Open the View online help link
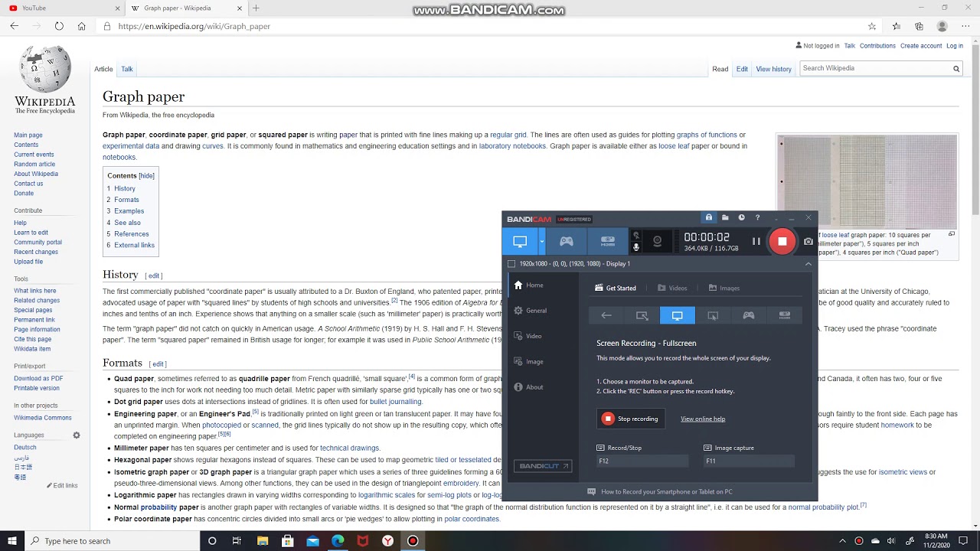Viewport: 980px width, 551px height. [x=703, y=419]
